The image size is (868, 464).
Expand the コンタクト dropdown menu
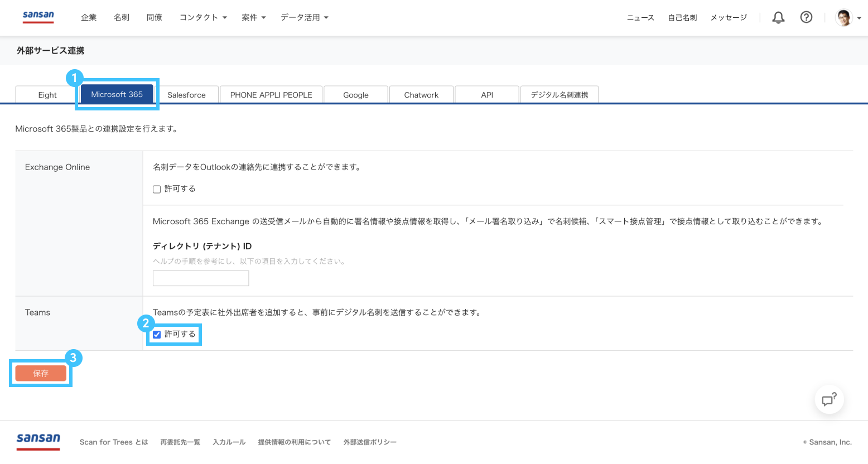[x=203, y=17]
